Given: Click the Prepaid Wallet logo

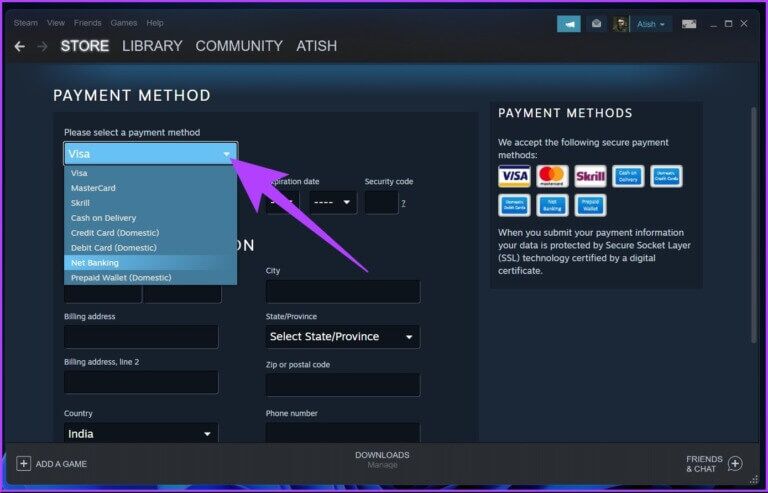Looking at the screenshot, I should pyautogui.click(x=590, y=205).
